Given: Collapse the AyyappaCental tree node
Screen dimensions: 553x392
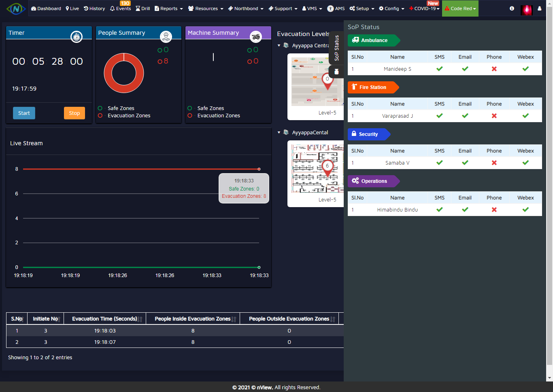Looking at the screenshot, I should (279, 133).
